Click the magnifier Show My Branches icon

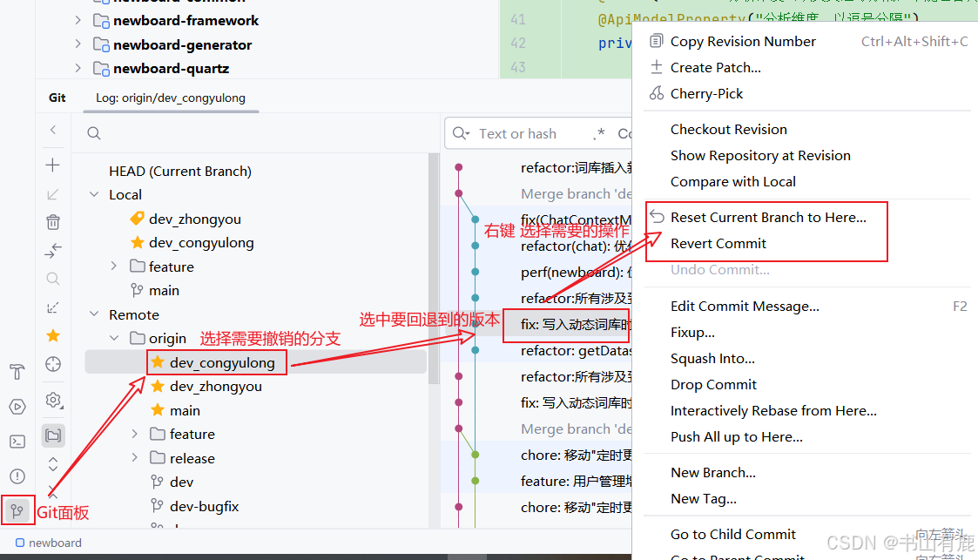click(53, 279)
